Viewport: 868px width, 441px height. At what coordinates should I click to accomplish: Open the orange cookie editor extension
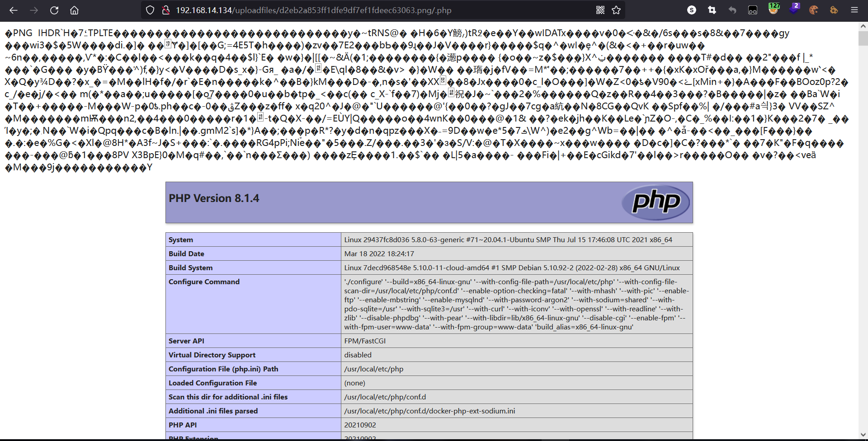click(834, 10)
